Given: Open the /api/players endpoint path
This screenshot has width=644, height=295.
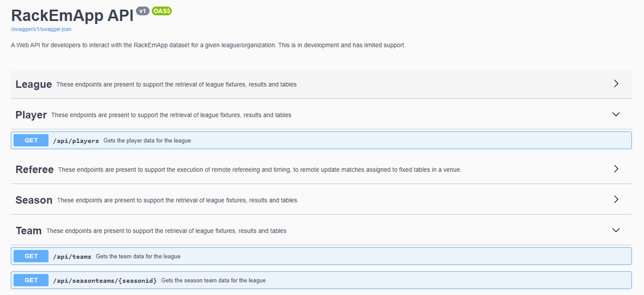Looking at the screenshot, I should pyautogui.click(x=76, y=141).
